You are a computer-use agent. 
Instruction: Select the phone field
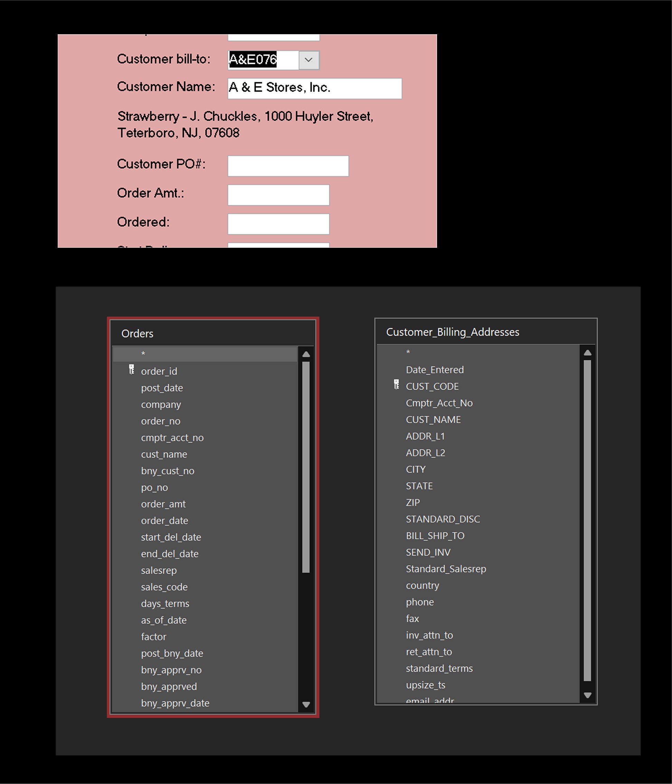[x=479, y=602]
